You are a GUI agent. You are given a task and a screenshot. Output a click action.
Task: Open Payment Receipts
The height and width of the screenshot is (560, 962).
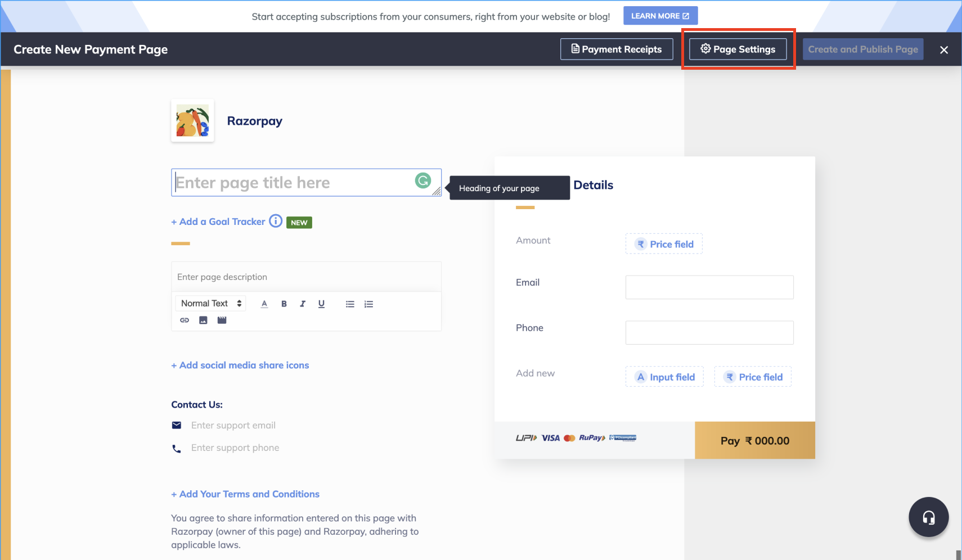[617, 49]
